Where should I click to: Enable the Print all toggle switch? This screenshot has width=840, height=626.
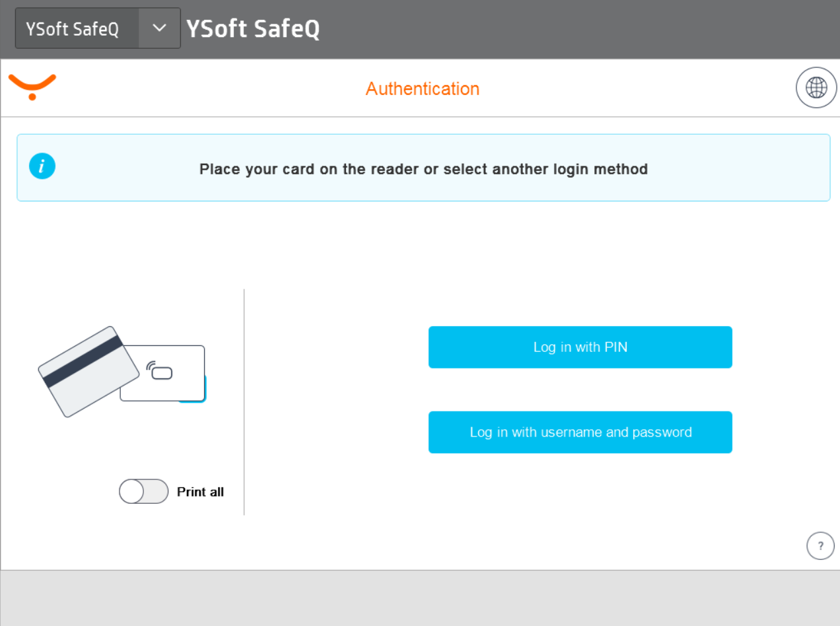(x=143, y=491)
